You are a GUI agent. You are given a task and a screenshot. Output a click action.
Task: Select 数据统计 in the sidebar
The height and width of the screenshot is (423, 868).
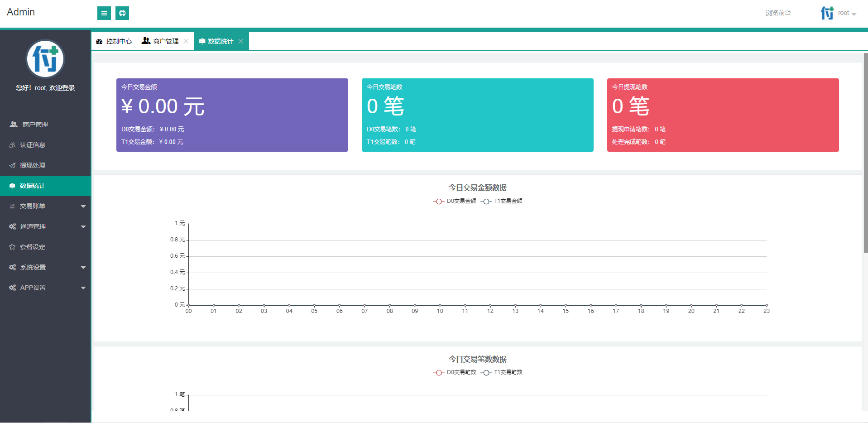point(45,186)
